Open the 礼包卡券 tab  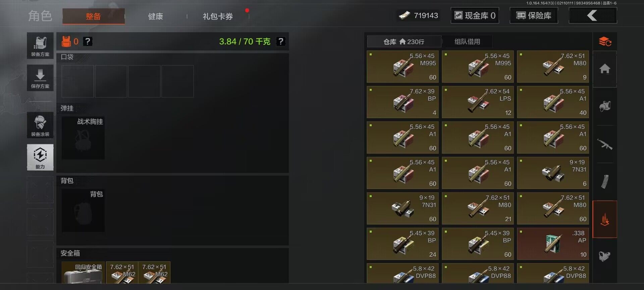pos(218,16)
